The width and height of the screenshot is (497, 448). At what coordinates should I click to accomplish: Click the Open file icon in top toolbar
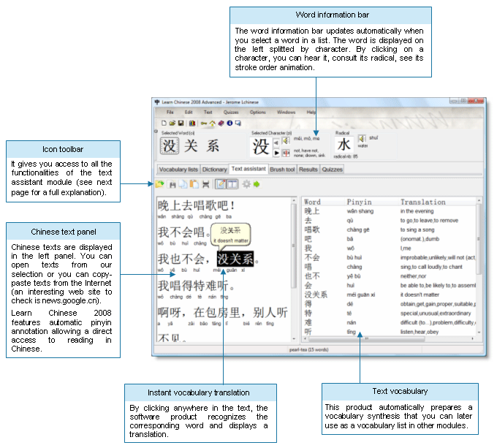point(172,123)
